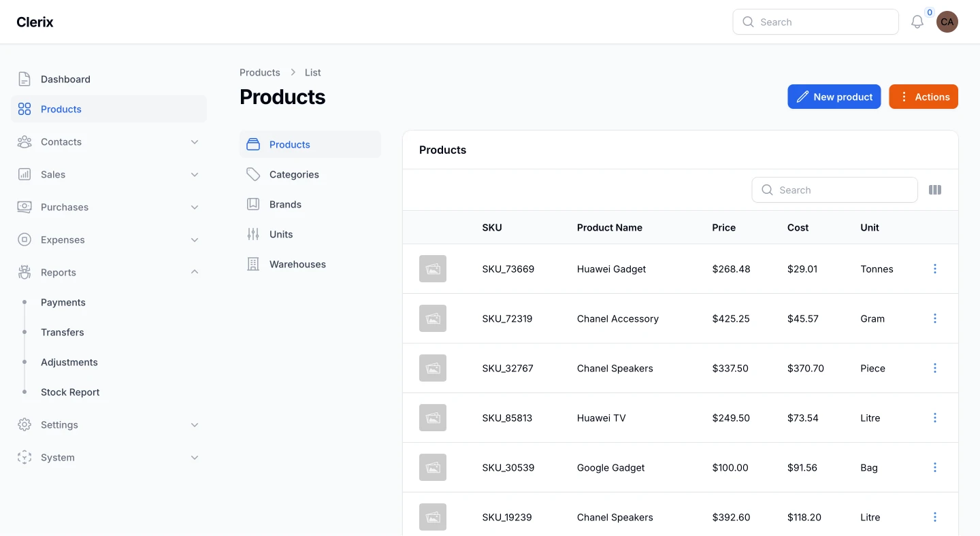Sort by the Unit column header
This screenshot has width=980, height=536.
pyautogui.click(x=870, y=227)
